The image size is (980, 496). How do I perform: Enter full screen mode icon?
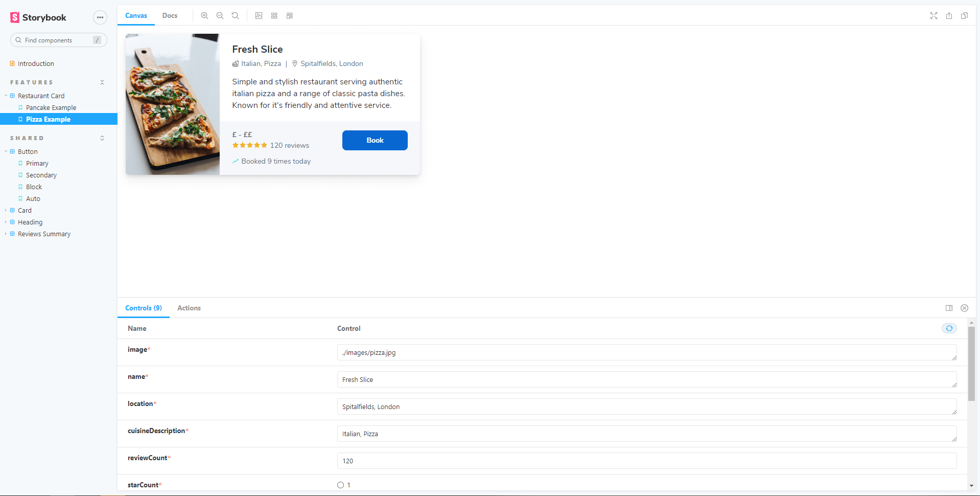[934, 16]
